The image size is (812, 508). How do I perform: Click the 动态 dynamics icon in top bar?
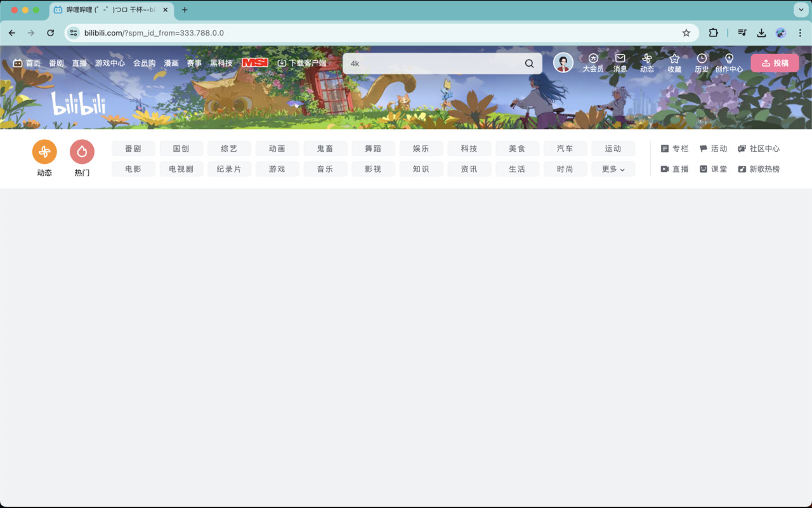click(647, 63)
